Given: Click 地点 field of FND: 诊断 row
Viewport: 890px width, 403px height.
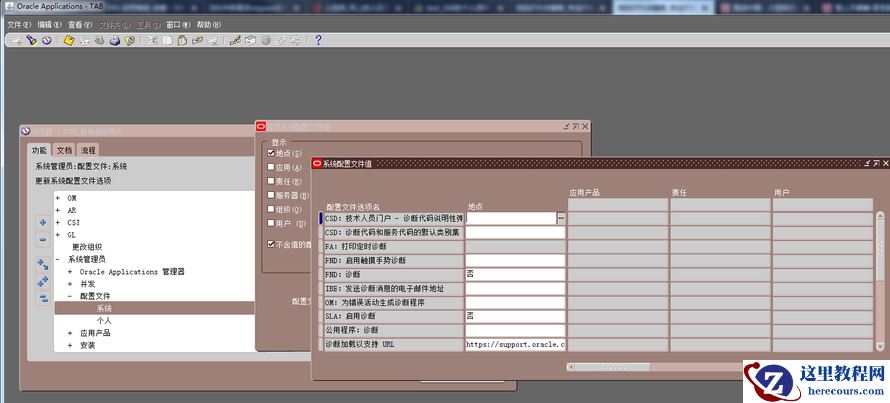Looking at the screenshot, I should (x=515, y=274).
